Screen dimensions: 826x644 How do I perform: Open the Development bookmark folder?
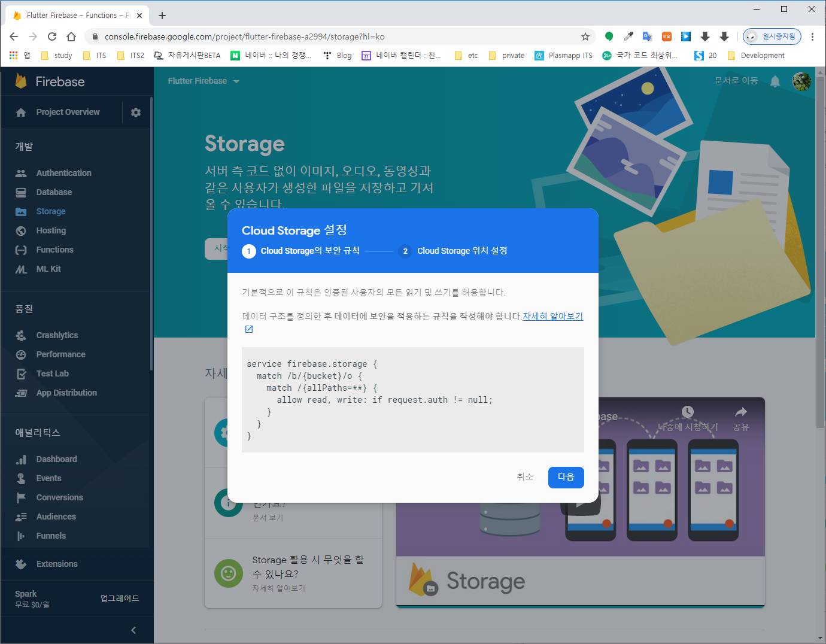755,56
